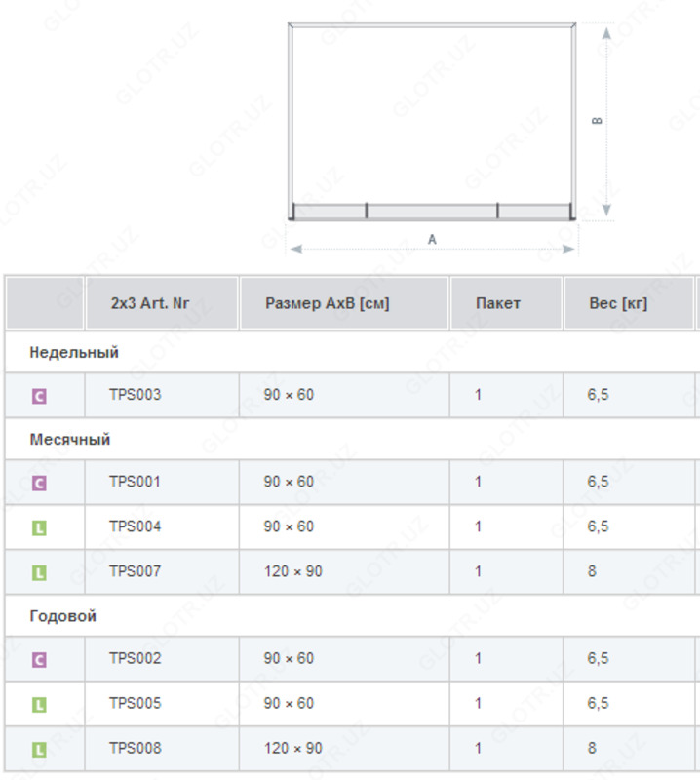Select the "Размер AxB [см]" column header
The image size is (700, 780).
327,303
